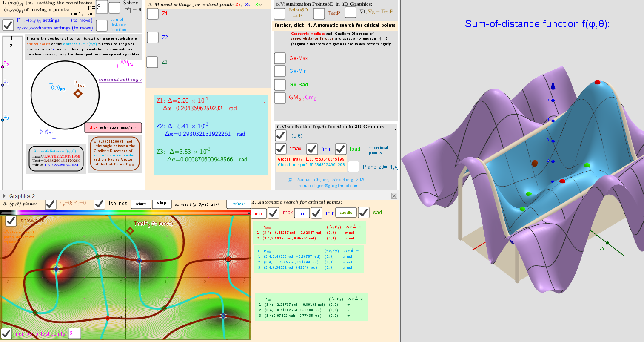This screenshot has height=342, width=644.
Task: Select the brown test point on 3D surface
Action: pyautogui.click(x=535, y=163)
